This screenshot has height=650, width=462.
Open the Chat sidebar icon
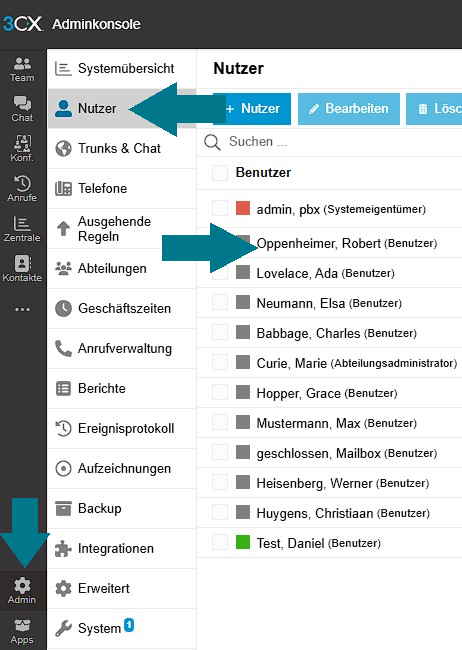click(x=22, y=109)
